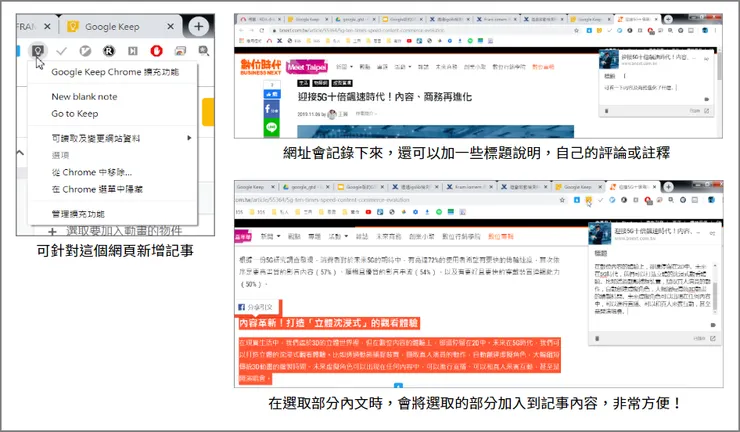
Task: Collapse the upward chevron left of the menu
Action: coord(20,152)
